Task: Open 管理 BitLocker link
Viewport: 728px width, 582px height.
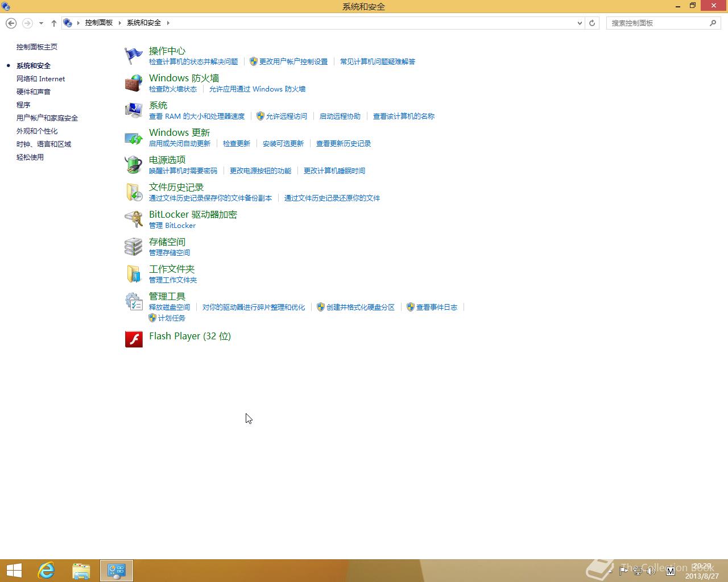Action: pyautogui.click(x=172, y=226)
